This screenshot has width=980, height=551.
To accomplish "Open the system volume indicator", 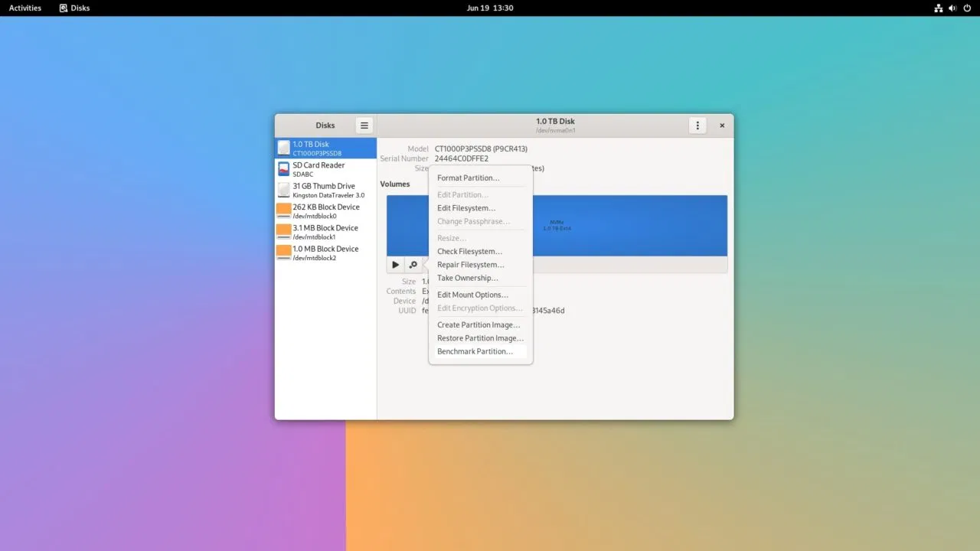I will click(x=952, y=8).
